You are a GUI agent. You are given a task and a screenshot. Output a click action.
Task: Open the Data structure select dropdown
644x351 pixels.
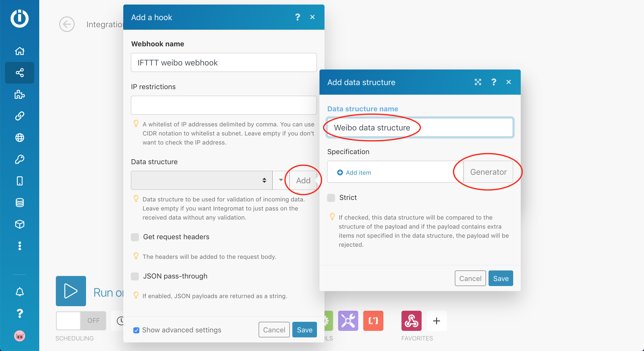coord(201,180)
